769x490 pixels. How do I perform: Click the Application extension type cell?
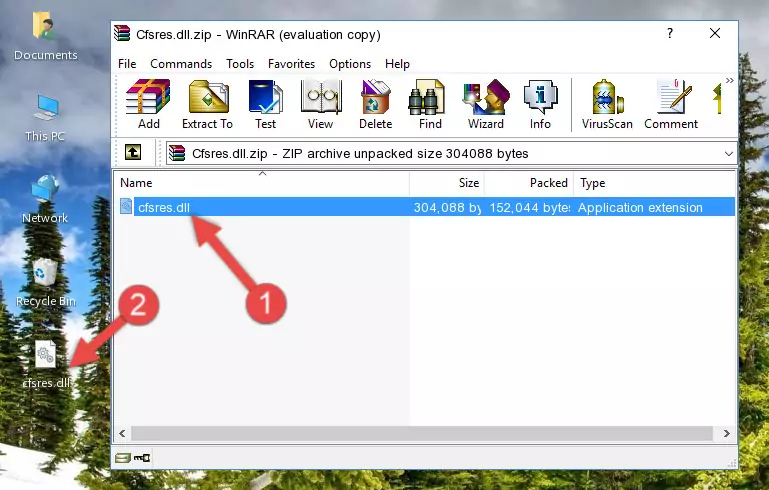click(x=640, y=207)
